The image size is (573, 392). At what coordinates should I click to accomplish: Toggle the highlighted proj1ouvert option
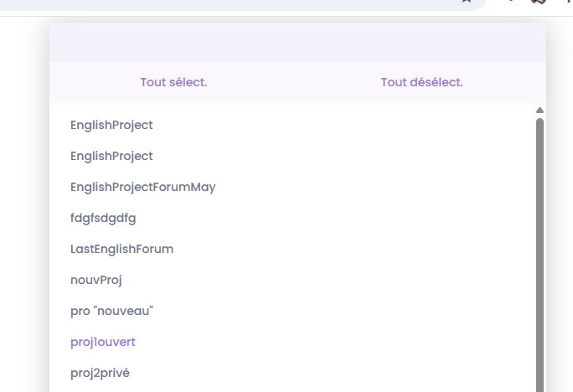pos(102,342)
